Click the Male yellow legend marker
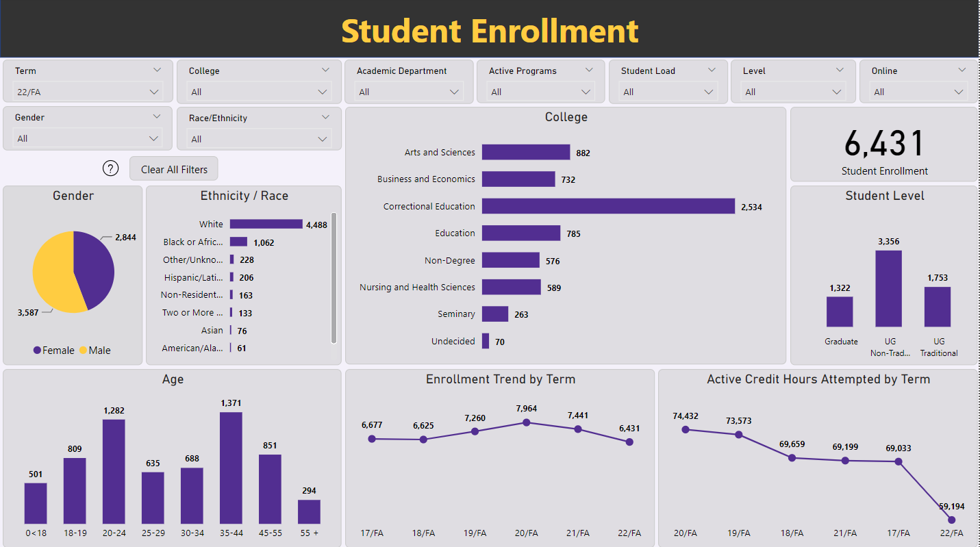The image size is (980, 547). coord(83,351)
